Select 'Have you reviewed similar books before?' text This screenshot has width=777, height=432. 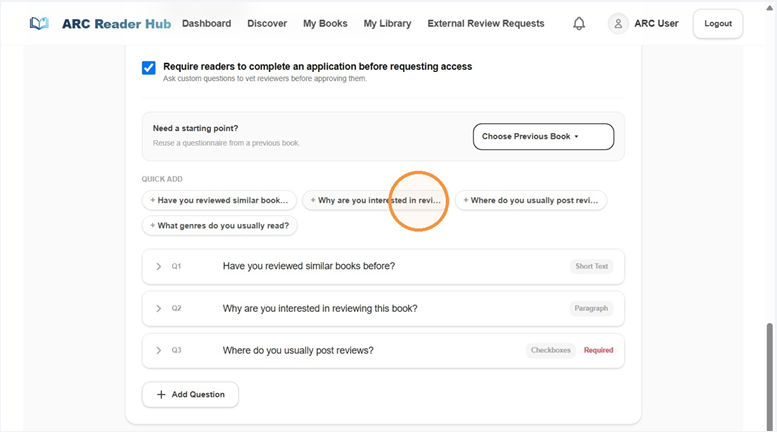pyautogui.click(x=309, y=266)
